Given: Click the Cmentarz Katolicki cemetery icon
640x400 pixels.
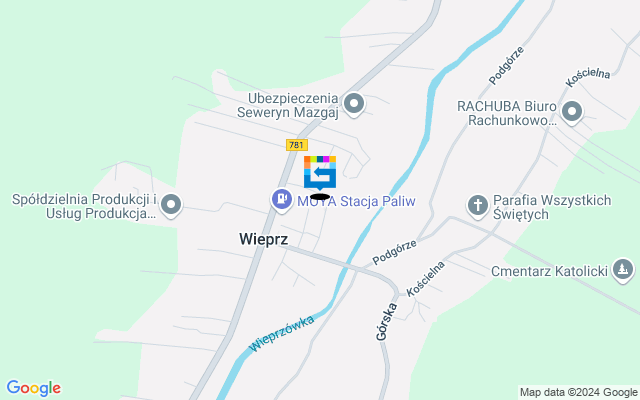Looking at the screenshot, I should click(623, 270).
